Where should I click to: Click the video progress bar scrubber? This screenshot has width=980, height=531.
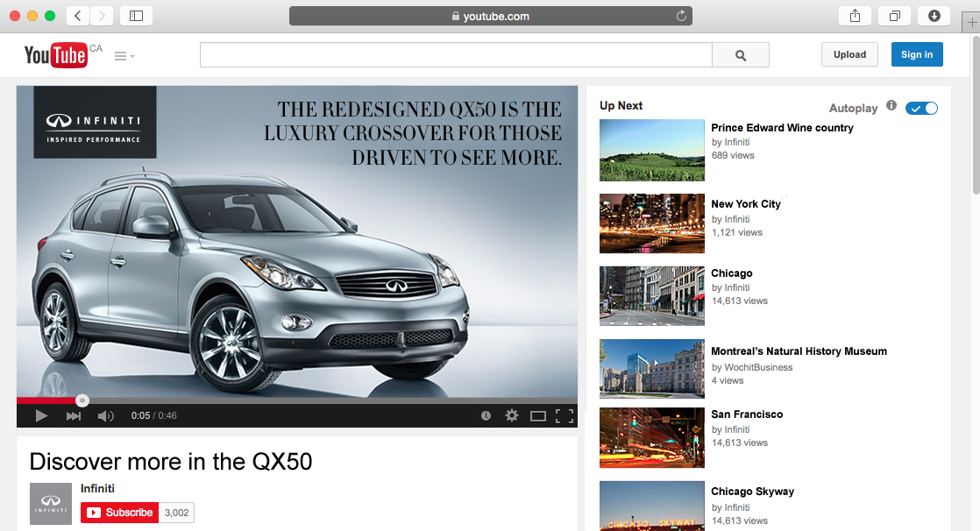point(82,400)
